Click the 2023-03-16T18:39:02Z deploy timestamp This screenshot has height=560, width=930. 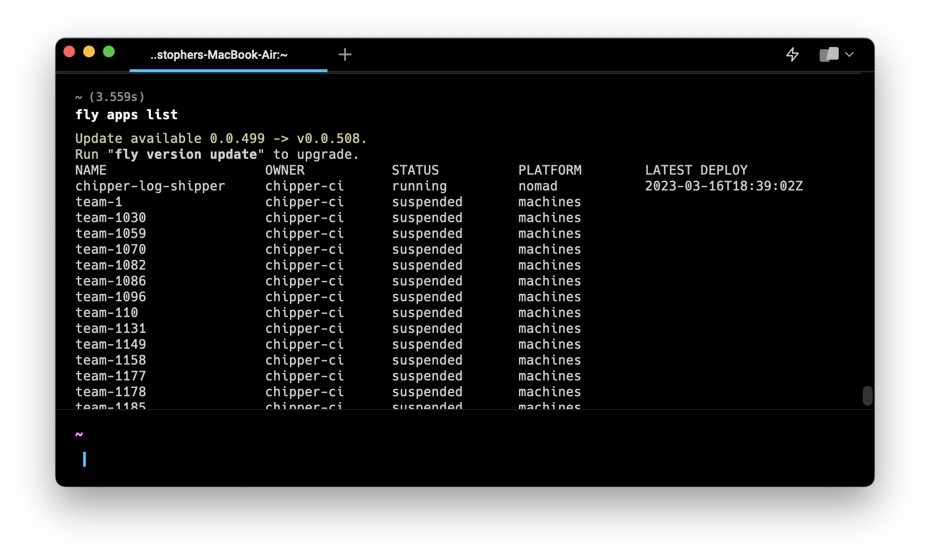pyautogui.click(x=724, y=186)
